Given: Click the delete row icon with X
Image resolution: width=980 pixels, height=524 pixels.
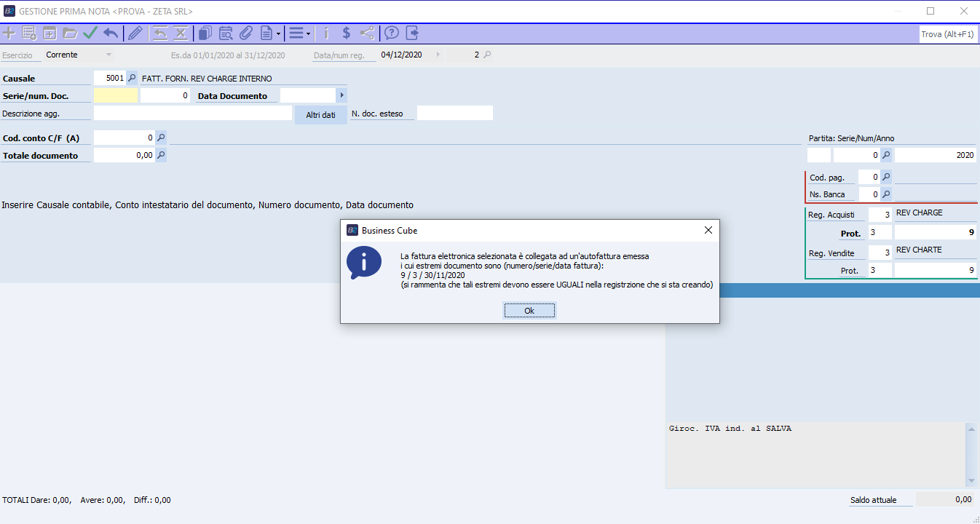Looking at the screenshot, I should pyautogui.click(x=181, y=33).
